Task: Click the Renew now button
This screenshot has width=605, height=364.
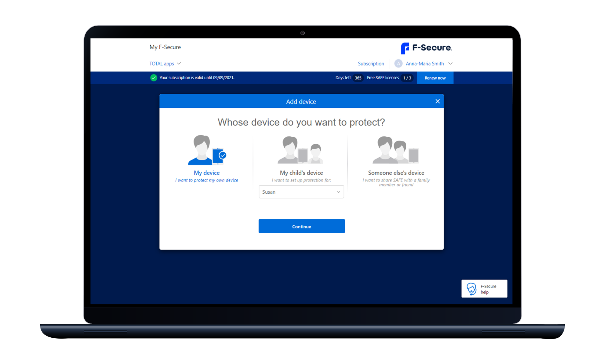Action: pos(435,78)
